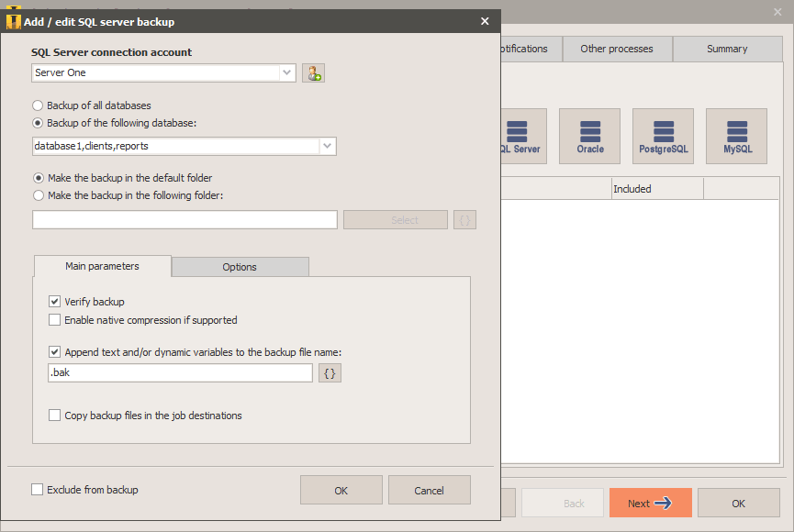Select the PostgreSQL database icon
Screen dimensions: 794x532
coord(663,136)
